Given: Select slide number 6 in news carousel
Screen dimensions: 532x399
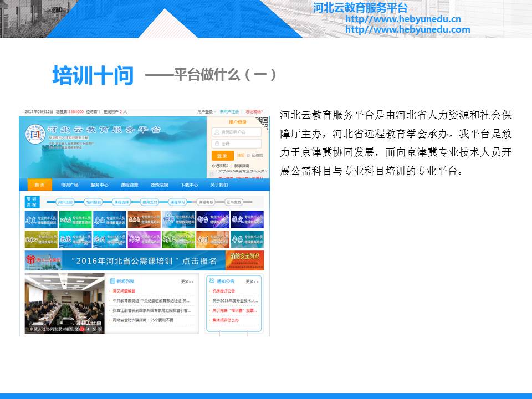Looking at the screenshot, I should [x=99, y=329].
